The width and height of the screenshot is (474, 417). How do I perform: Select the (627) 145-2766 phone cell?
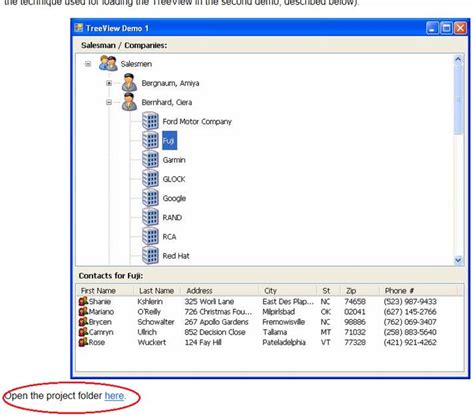pos(410,312)
